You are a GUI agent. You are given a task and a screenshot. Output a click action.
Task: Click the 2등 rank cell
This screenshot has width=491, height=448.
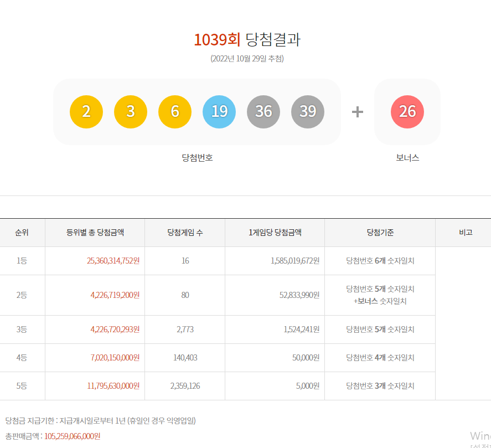point(22,295)
